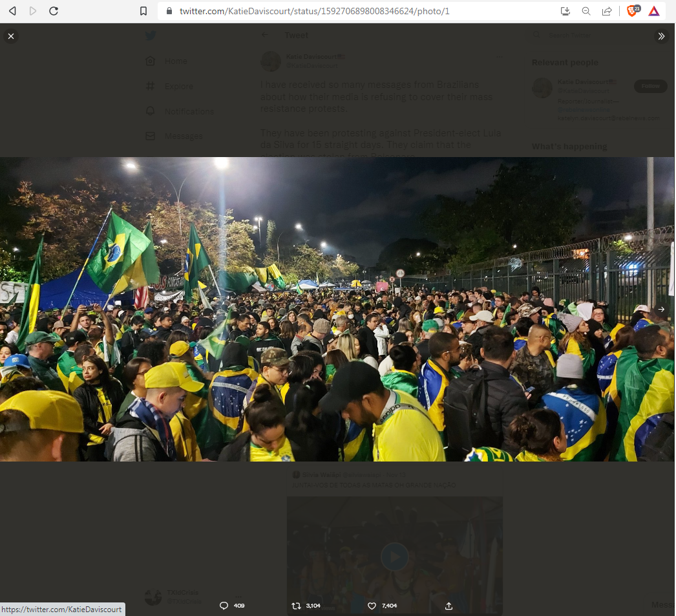Open the zoom magnifier icon in address bar
Image resolution: width=676 pixels, height=616 pixels.
586,11
